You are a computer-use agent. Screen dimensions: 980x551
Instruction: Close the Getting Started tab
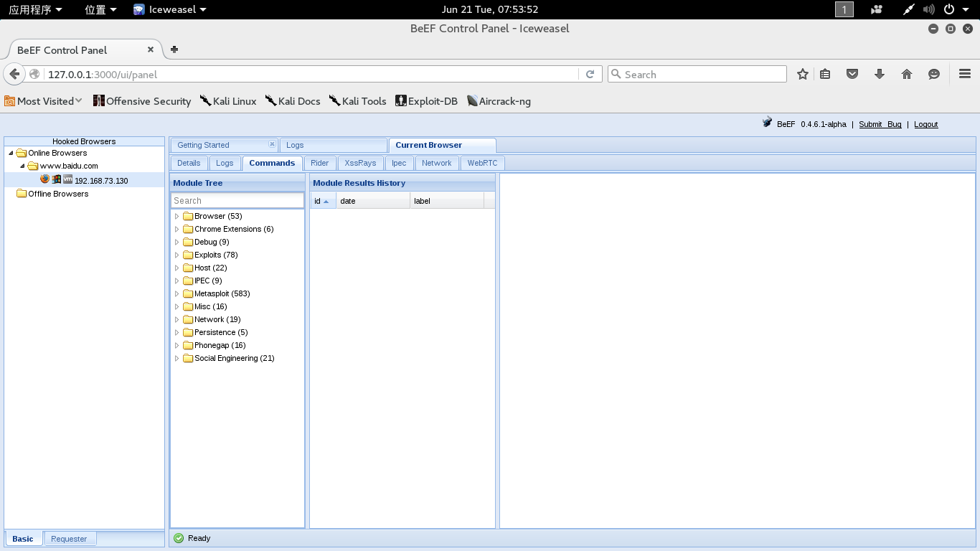pyautogui.click(x=272, y=144)
